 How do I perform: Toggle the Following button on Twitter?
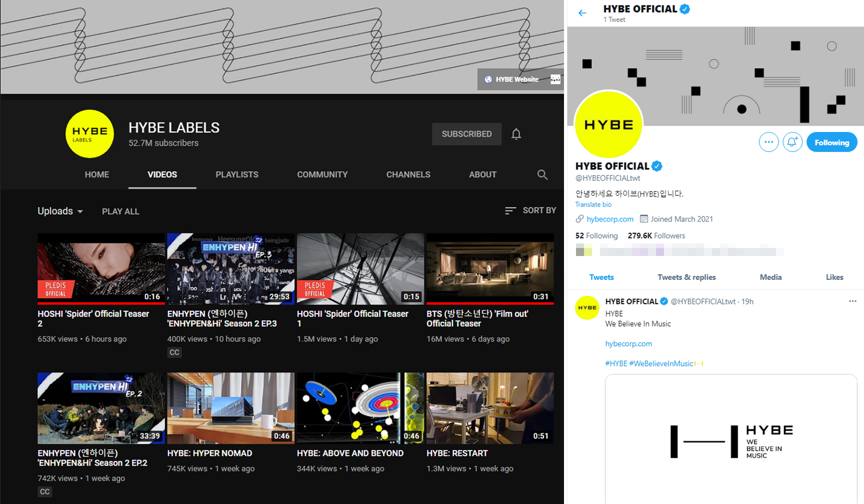click(831, 142)
